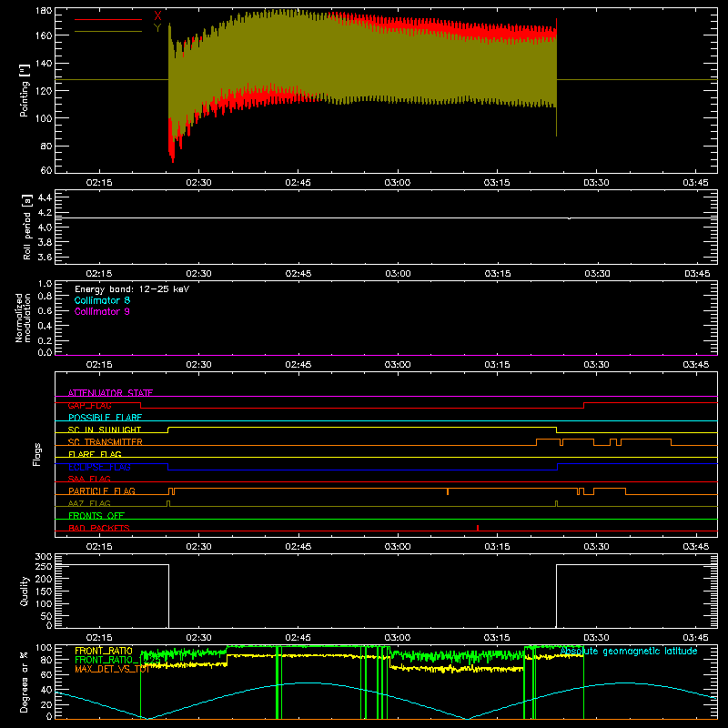Click '02:15' under the Quality plot

99,638
